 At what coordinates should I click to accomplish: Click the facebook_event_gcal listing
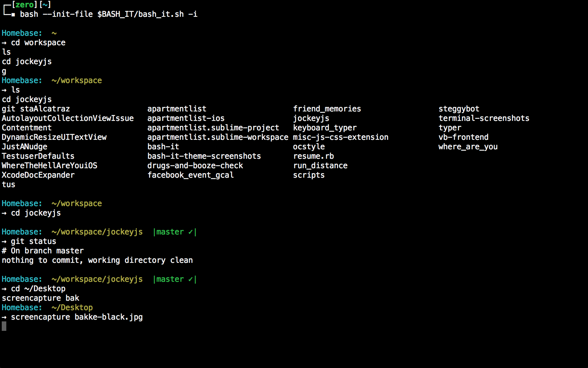tap(190, 175)
